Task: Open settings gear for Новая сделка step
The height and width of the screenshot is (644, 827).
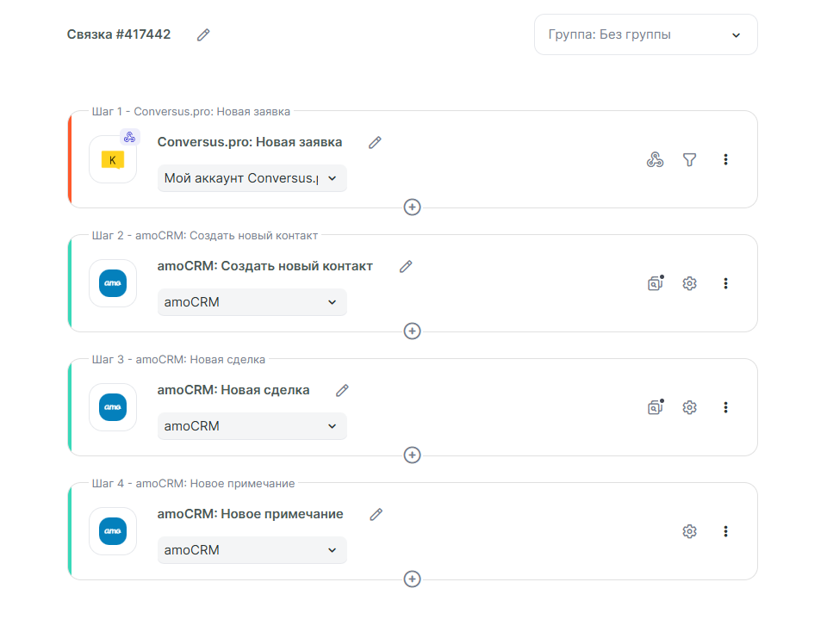Action: [x=689, y=407]
